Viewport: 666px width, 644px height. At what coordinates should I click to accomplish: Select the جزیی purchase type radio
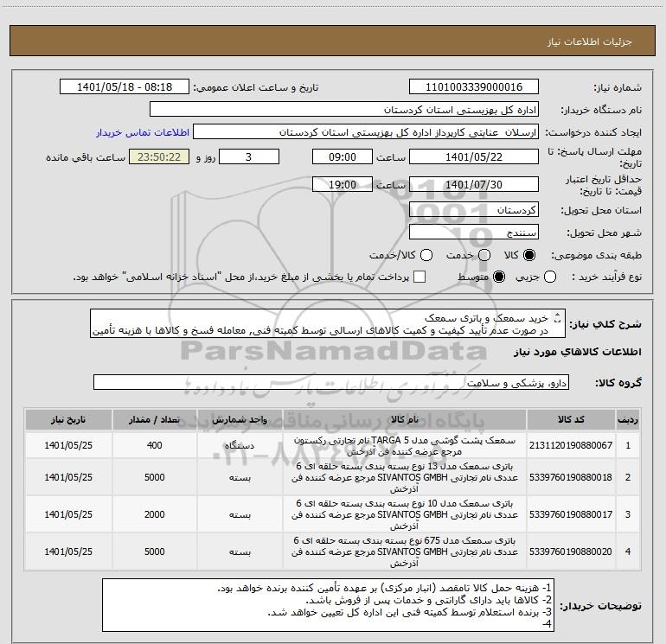pyautogui.click(x=550, y=277)
